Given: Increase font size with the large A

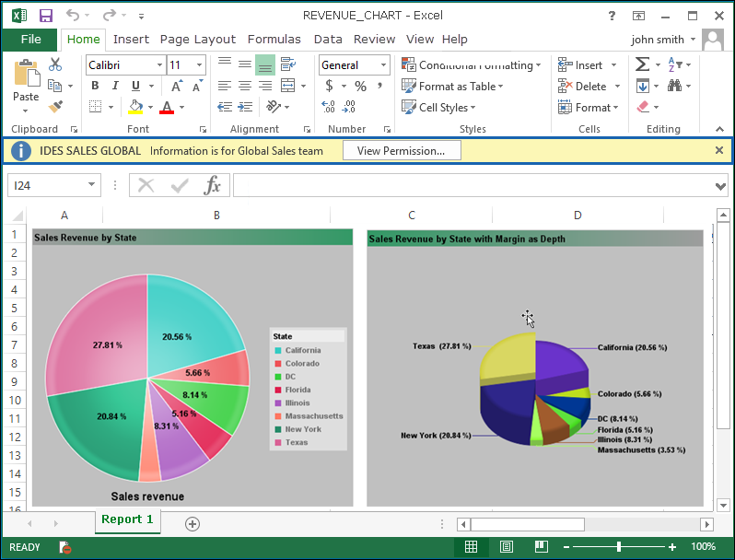Looking at the screenshot, I should [177, 87].
